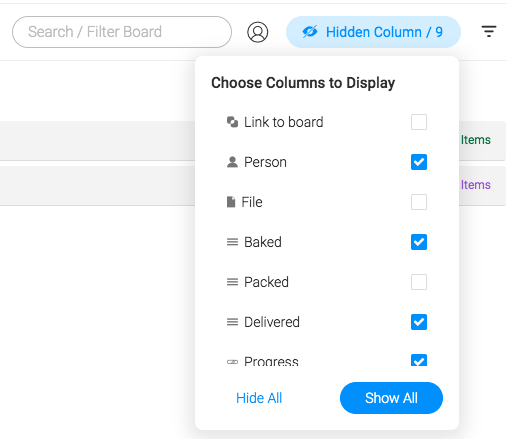Click the Baked column lines icon
The width and height of the screenshot is (507, 439).
pos(232,242)
